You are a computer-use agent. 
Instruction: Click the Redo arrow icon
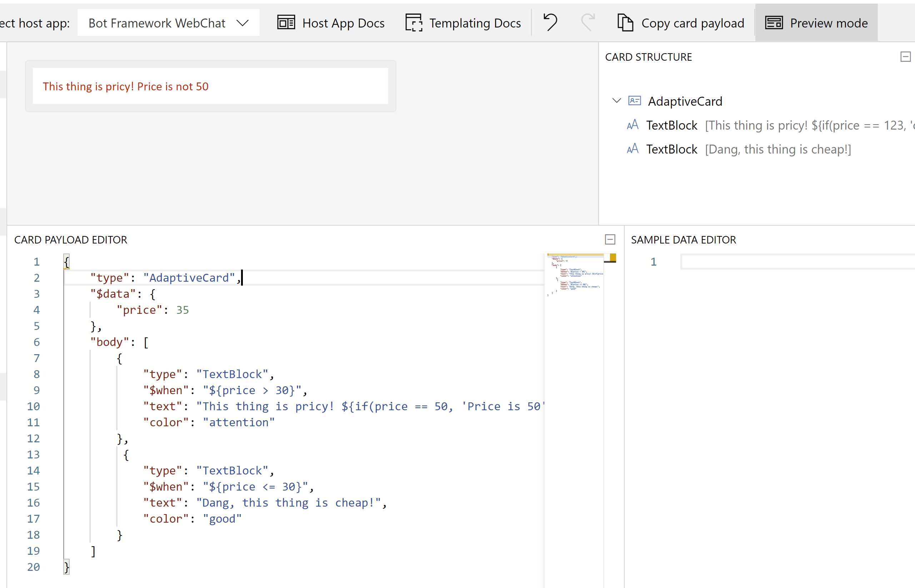click(588, 22)
